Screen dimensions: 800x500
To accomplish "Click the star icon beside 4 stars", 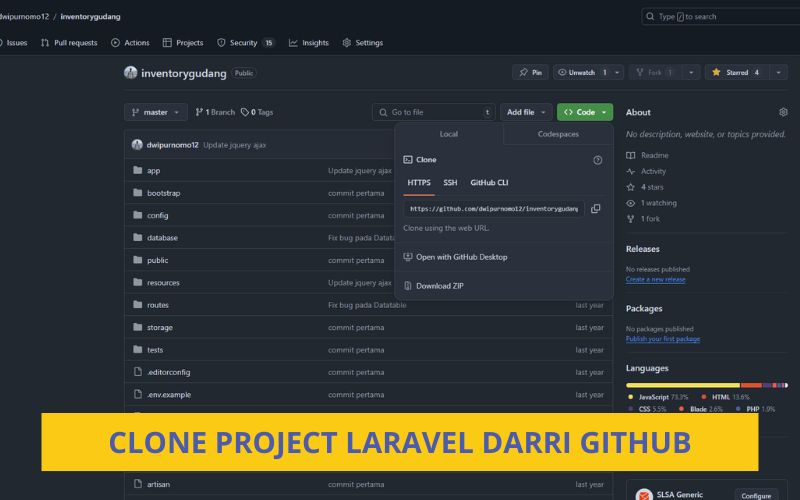I will click(x=631, y=187).
